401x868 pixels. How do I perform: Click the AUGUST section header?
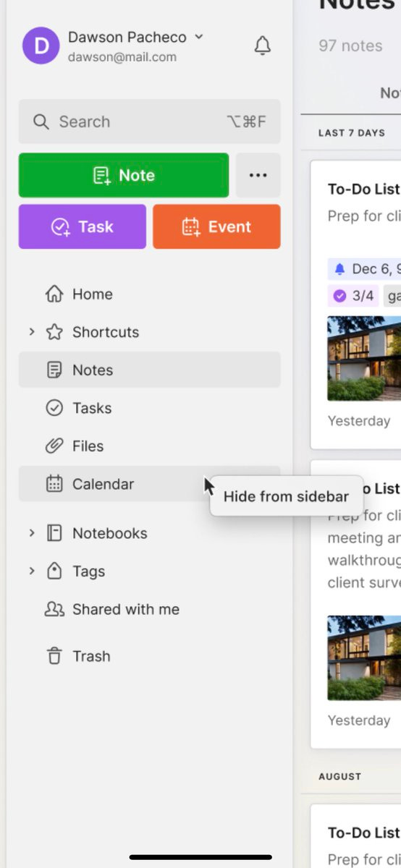[x=339, y=776]
